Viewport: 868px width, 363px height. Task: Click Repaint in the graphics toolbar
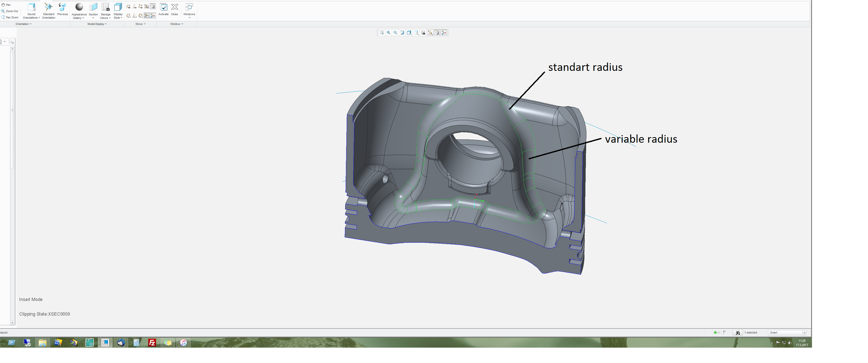pos(402,33)
